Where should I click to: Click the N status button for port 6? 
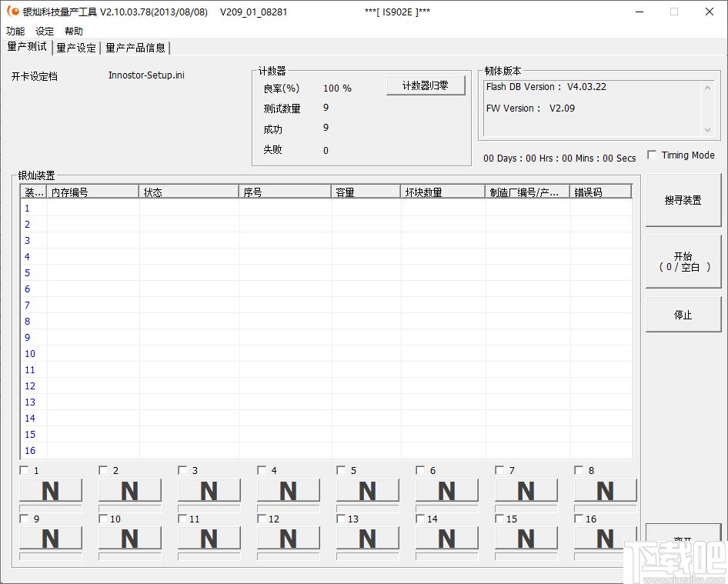click(x=447, y=490)
